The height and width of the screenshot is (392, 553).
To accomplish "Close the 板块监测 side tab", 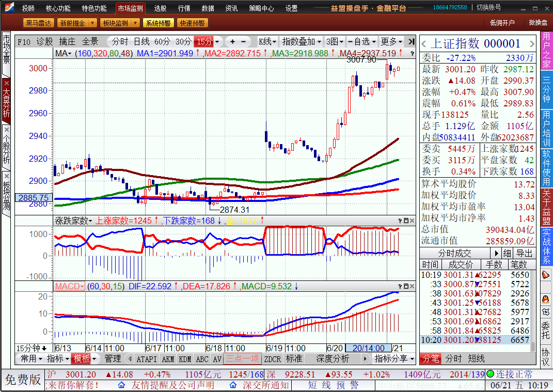I will pyautogui.click(x=6, y=176).
